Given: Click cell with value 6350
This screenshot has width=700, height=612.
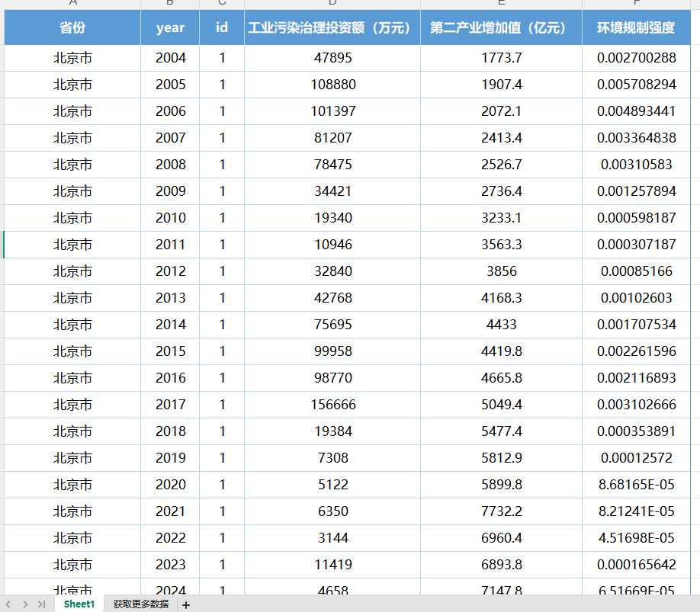Looking at the screenshot, I should [x=332, y=511].
